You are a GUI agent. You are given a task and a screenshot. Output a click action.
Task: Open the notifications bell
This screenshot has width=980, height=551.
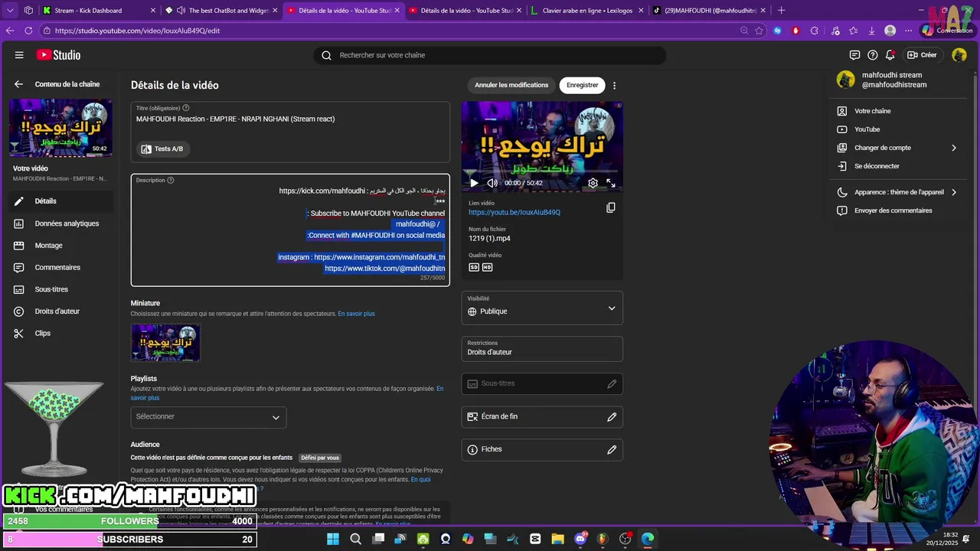[x=890, y=55]
